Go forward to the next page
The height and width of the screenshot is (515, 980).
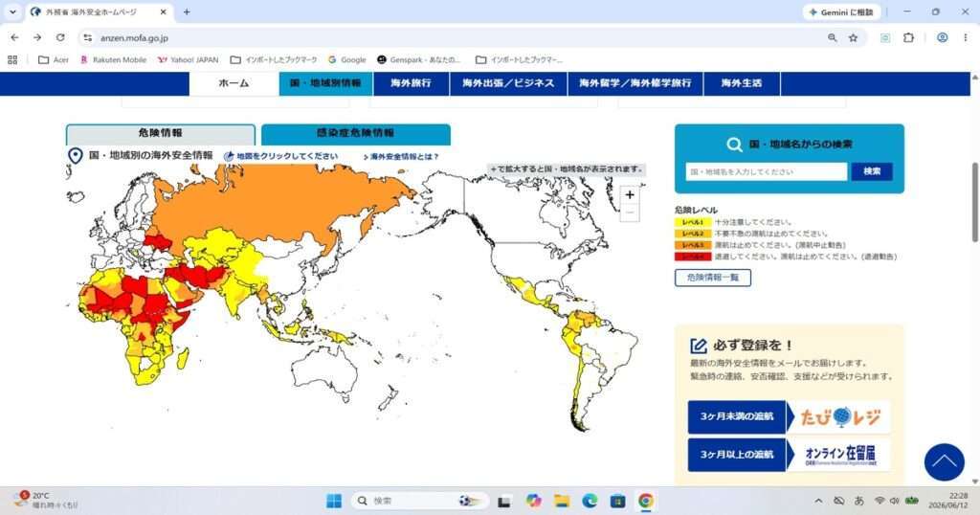point(37,37)
